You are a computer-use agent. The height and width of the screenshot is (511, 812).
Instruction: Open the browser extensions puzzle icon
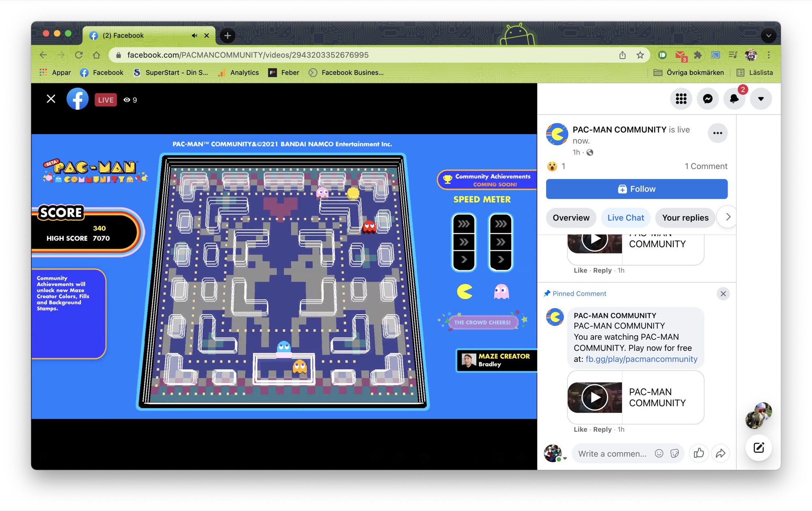point(698,55)
